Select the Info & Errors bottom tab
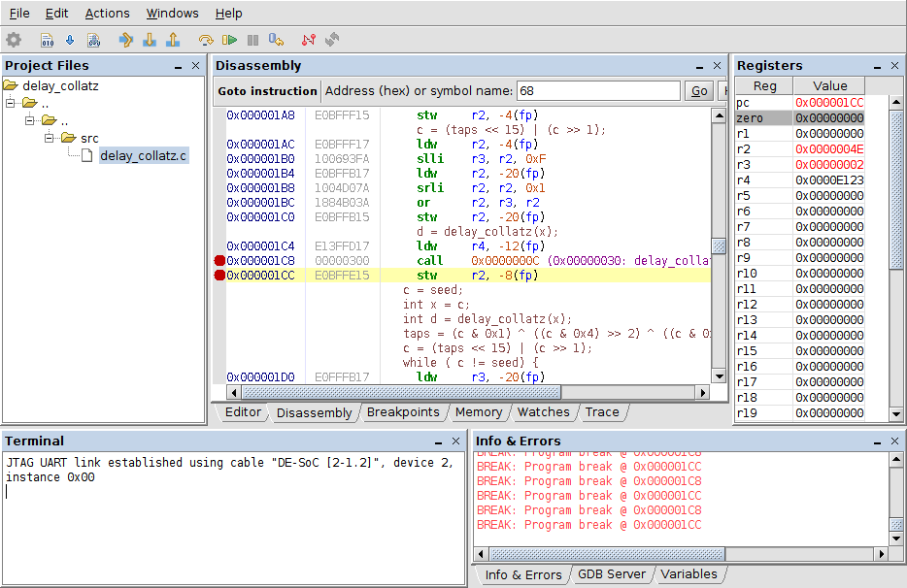The width and height of the screenshot is (907, 588). (522, 574)
